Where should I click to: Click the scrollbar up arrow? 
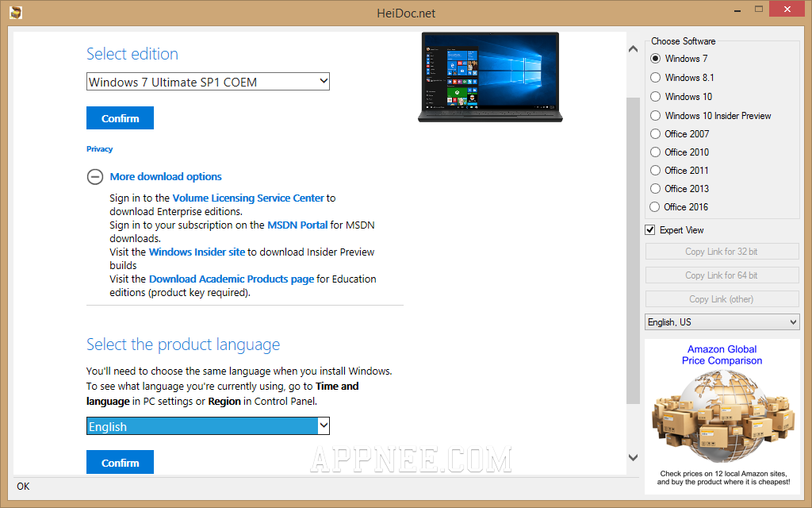coord(633,48)
